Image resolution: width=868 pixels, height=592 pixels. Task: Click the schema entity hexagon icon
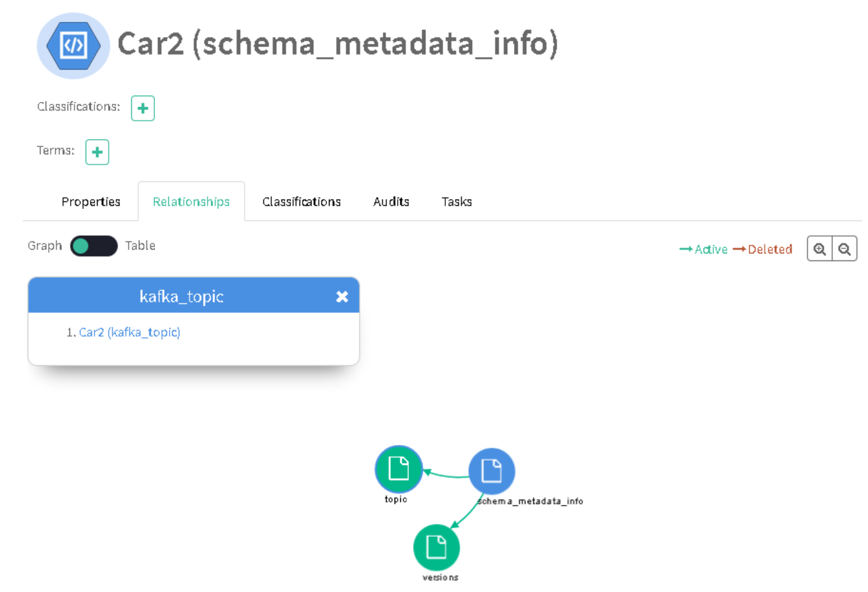(73, 46)
